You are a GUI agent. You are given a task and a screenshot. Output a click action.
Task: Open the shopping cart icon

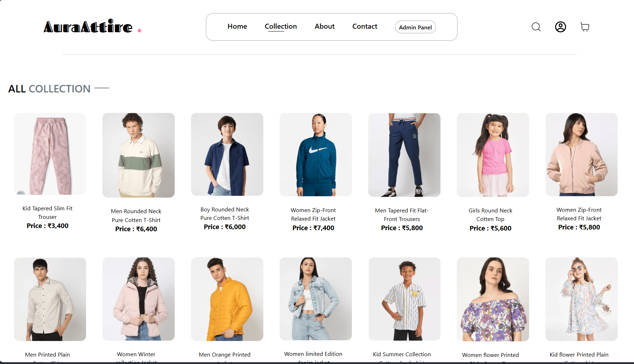tap(585, 27)
